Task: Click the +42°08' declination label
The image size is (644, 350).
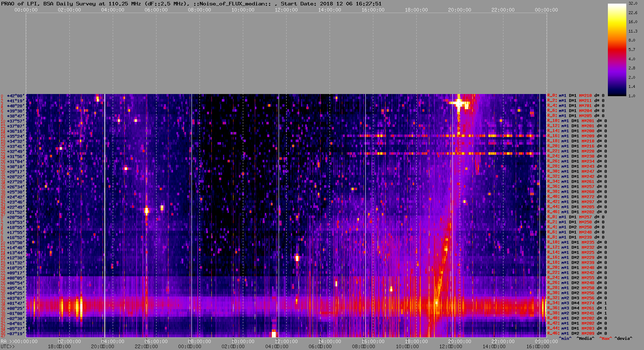Action: pyautogui.click(x=16, y=96)
